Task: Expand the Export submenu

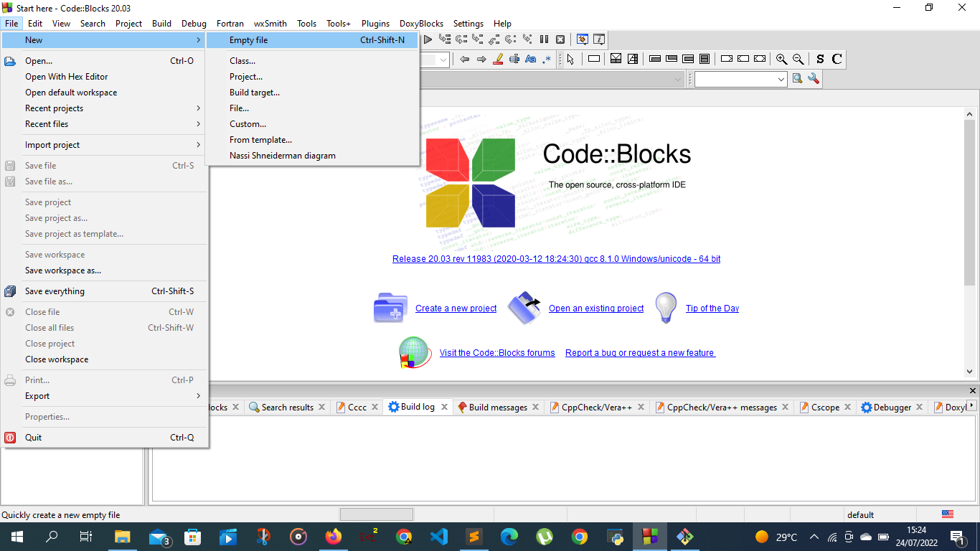Action: tap(105, 396)
